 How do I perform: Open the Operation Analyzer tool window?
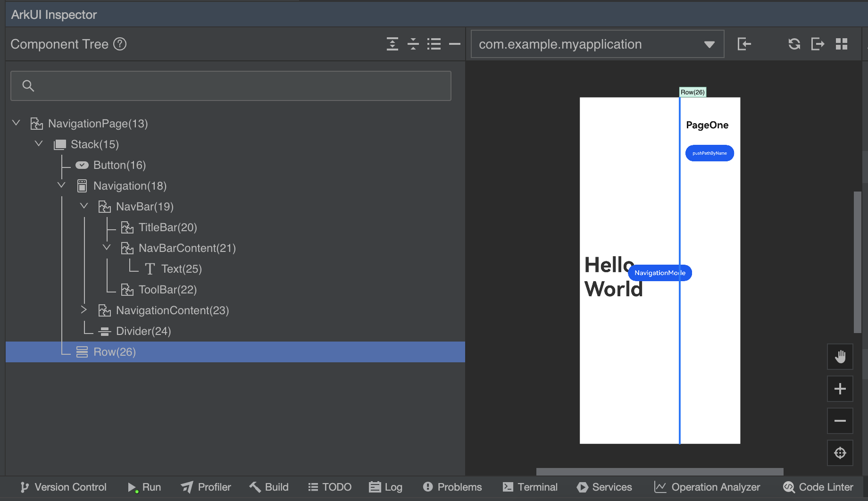tap(707, 487)
